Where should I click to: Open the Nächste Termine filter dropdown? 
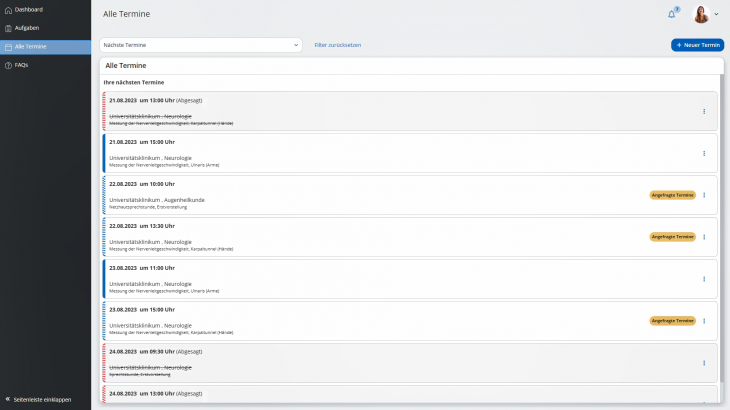(200, 45)
